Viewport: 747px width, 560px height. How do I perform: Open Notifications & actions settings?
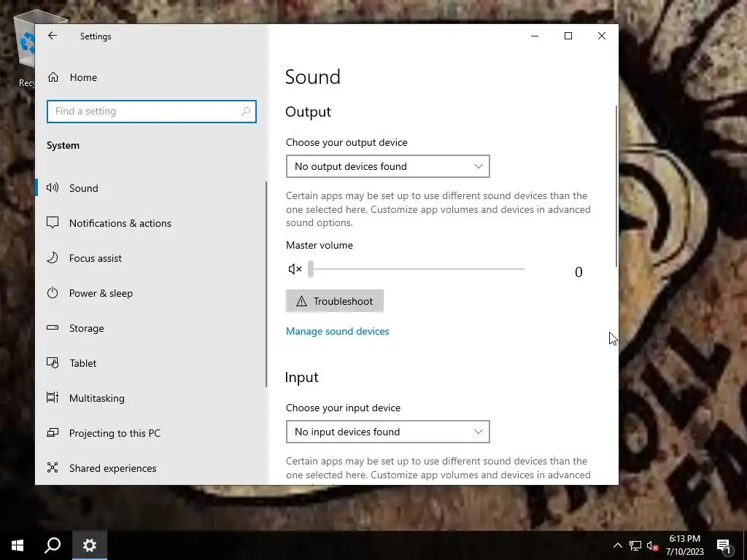point(152,223)
